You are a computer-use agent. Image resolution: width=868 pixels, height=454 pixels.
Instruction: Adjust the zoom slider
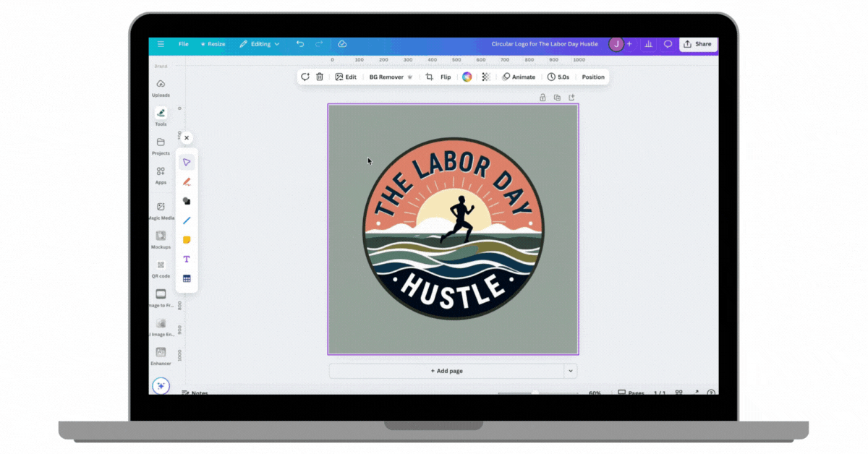click(x=535, y=393)
